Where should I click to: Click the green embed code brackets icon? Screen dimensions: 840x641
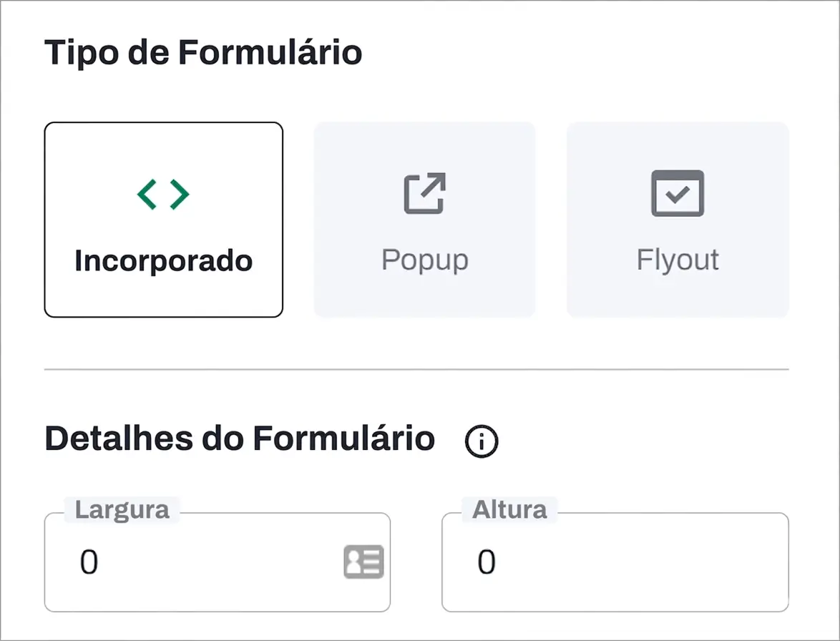click(163, 195)
